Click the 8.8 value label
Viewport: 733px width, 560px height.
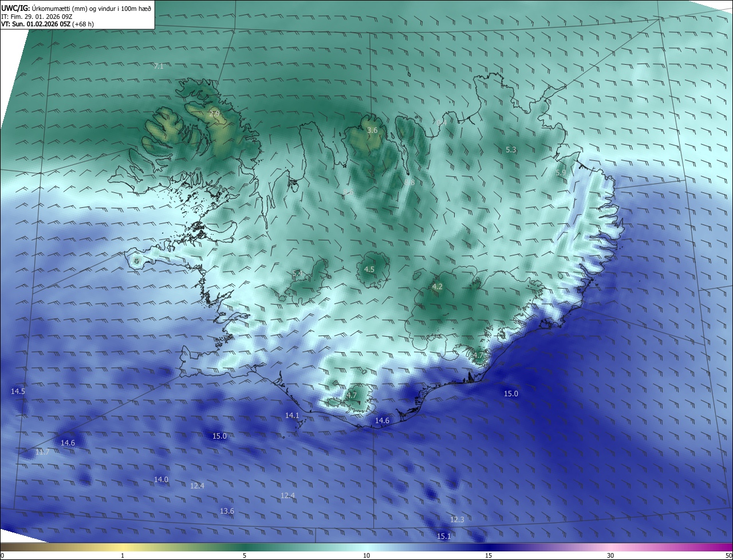pos(409,182)
